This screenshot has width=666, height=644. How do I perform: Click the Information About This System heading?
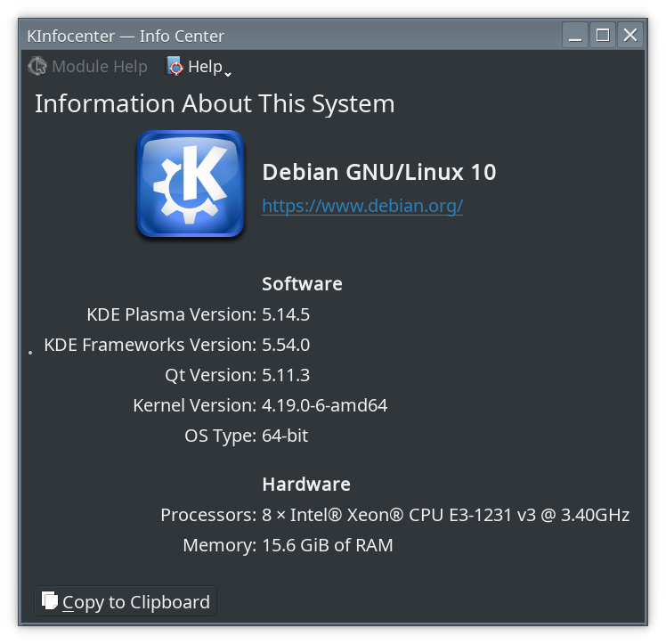click(215, 103)
